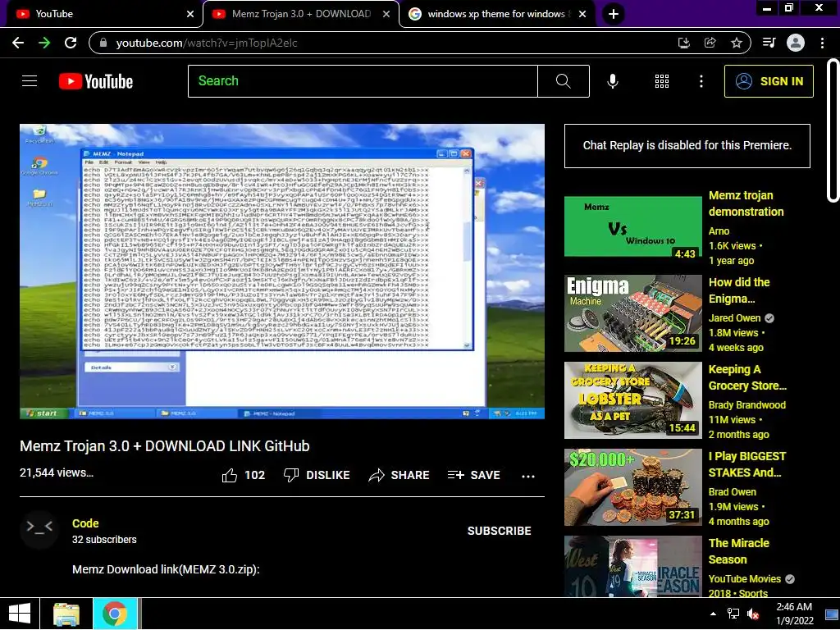
Task: Close the first YouTube tab
Action: pos(190,14)
